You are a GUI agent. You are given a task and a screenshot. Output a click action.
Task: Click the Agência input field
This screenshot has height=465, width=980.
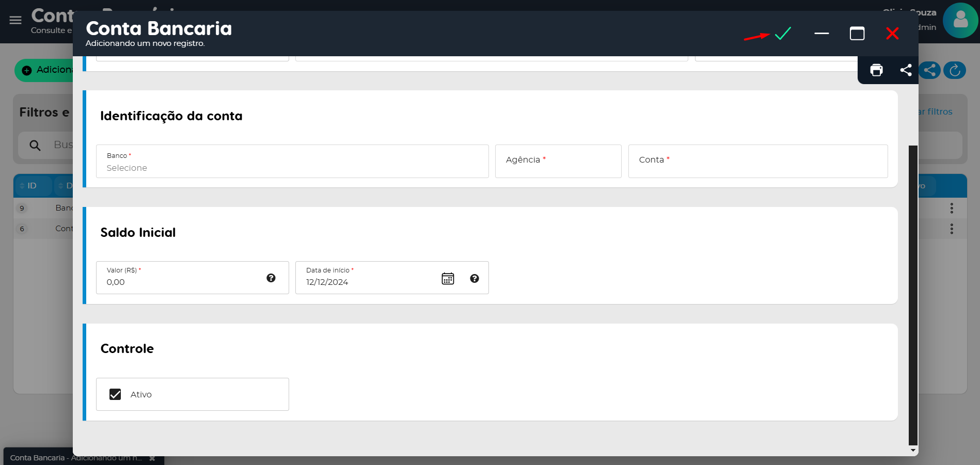[558, 162]
